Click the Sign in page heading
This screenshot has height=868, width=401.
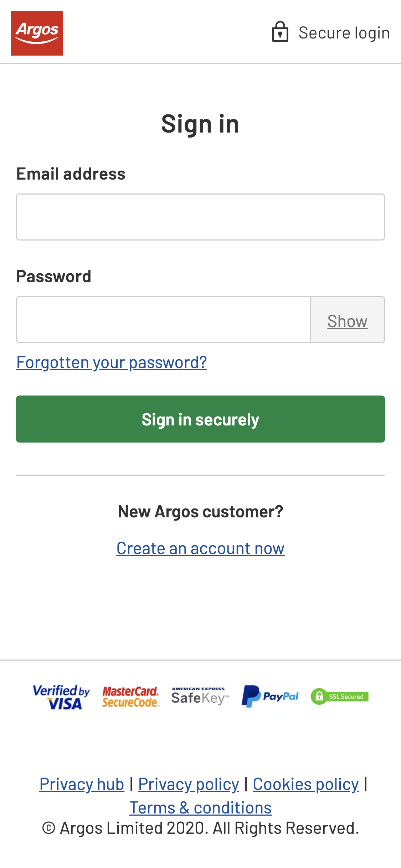pyautogui.click(x=200, y=124)
